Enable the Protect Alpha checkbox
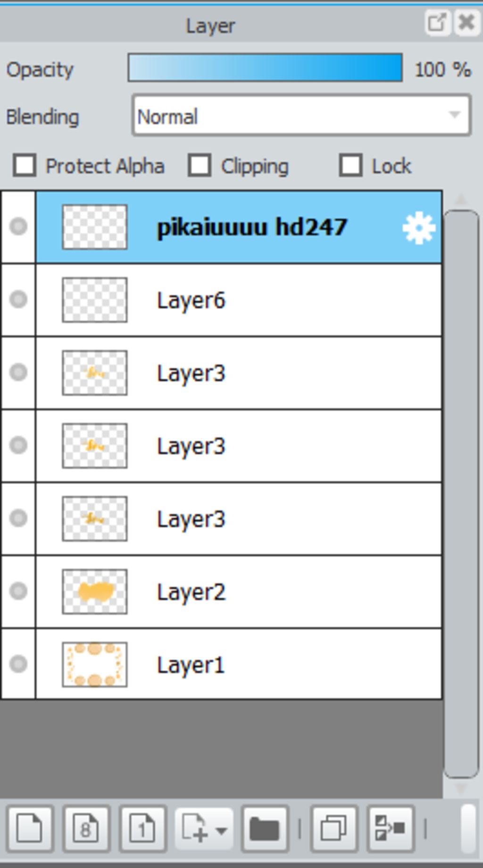The width and height of the screenshot is (483, 868). tap(25, 166)
